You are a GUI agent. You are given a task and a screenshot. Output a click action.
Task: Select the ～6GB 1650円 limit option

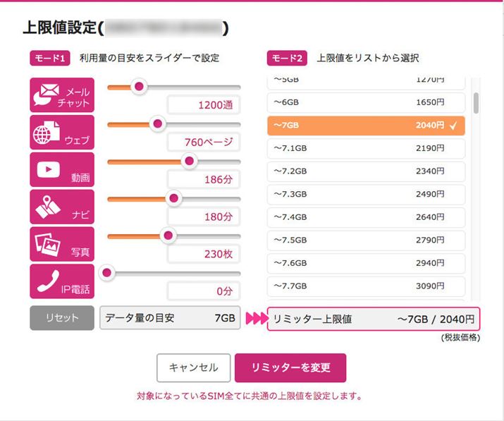[366, 102]
